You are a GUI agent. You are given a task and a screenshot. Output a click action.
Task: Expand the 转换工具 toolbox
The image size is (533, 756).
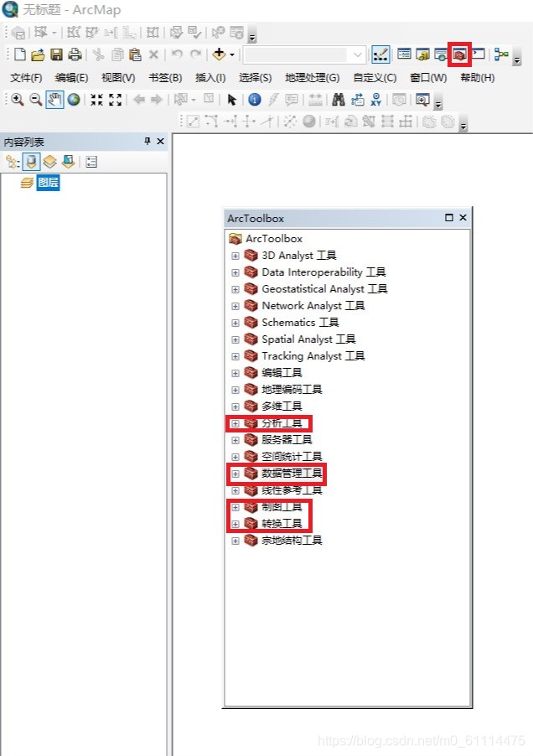point(235,524)
